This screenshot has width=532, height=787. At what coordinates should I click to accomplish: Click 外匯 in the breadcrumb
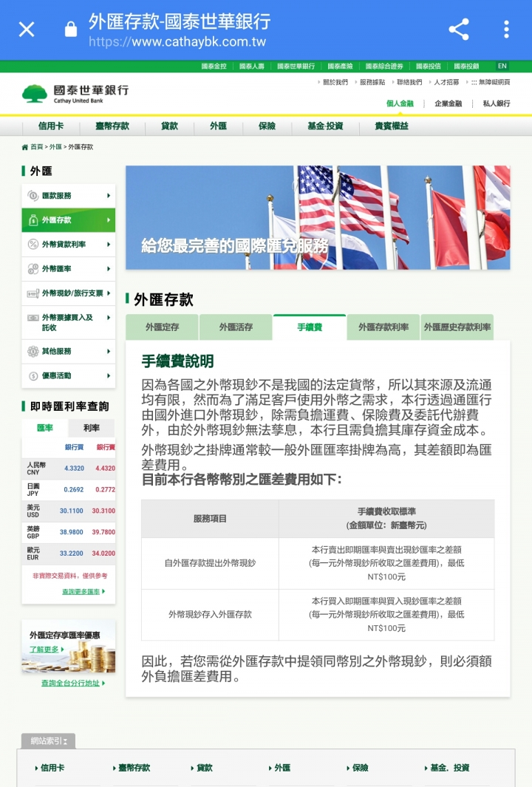55,147
